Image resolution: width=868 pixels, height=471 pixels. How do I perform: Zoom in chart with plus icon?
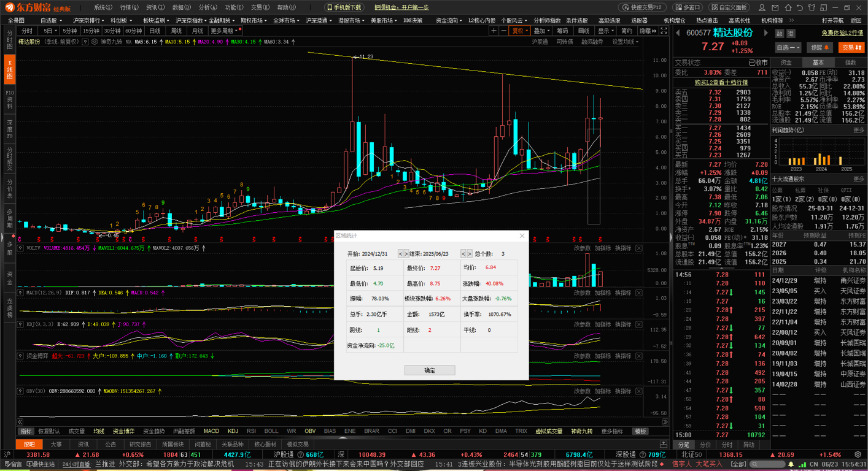494,31
